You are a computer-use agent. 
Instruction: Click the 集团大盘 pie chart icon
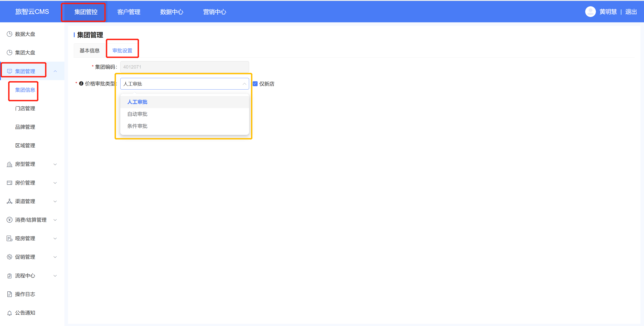[x=9, y=52]
